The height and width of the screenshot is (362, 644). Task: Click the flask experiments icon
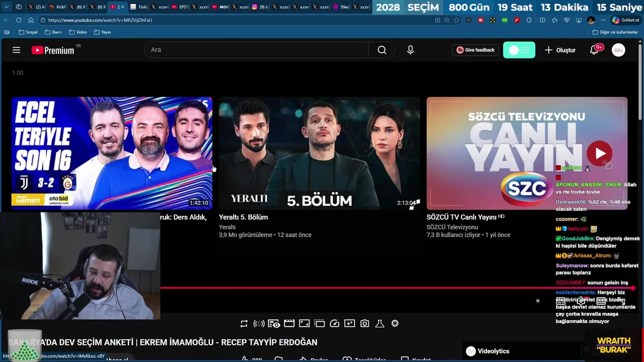coord(380,323)
